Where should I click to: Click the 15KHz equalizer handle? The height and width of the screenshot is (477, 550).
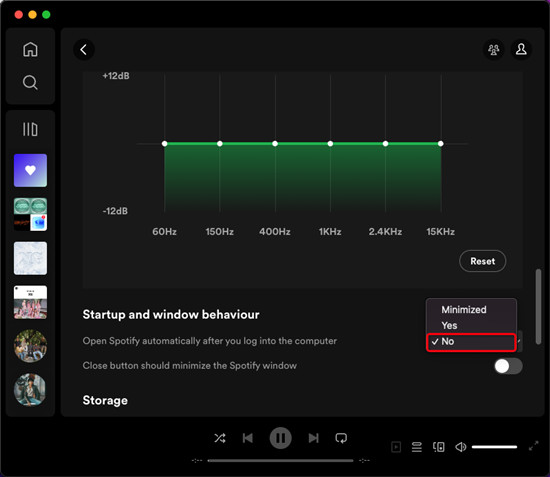tap(441, 143)
